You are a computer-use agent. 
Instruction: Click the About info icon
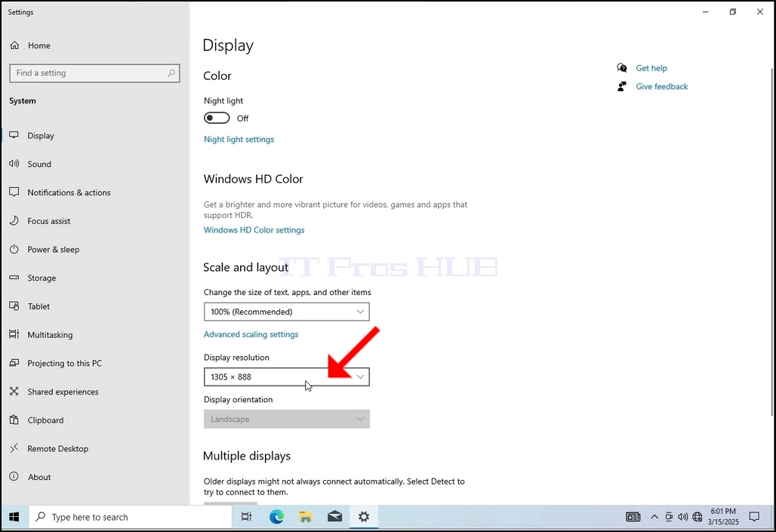click(14, 477)
